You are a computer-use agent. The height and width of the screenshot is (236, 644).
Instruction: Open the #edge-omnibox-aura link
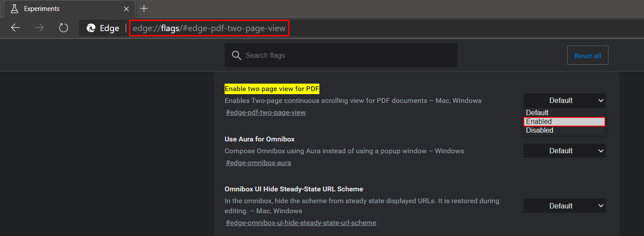click(258, 163)
